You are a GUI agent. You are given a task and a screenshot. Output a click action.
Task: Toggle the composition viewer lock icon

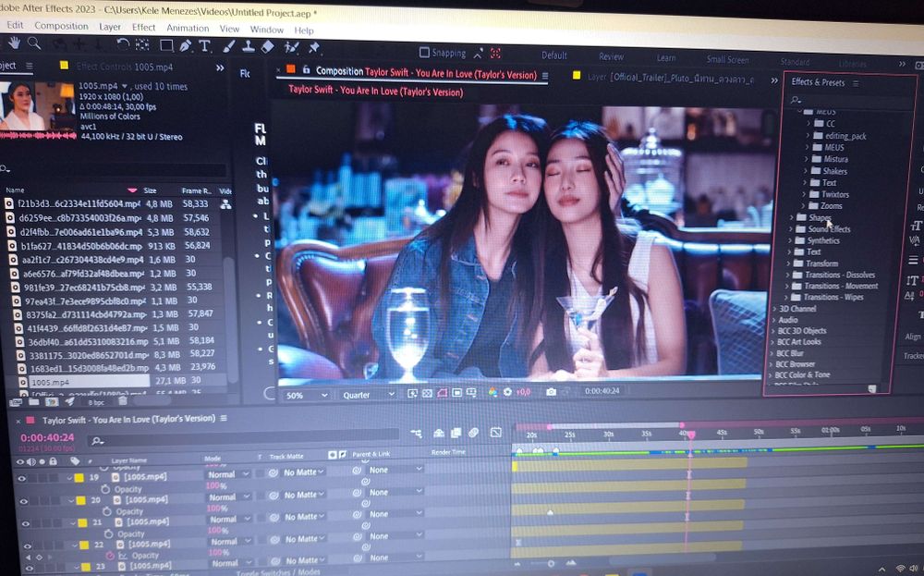pos(306,69)
